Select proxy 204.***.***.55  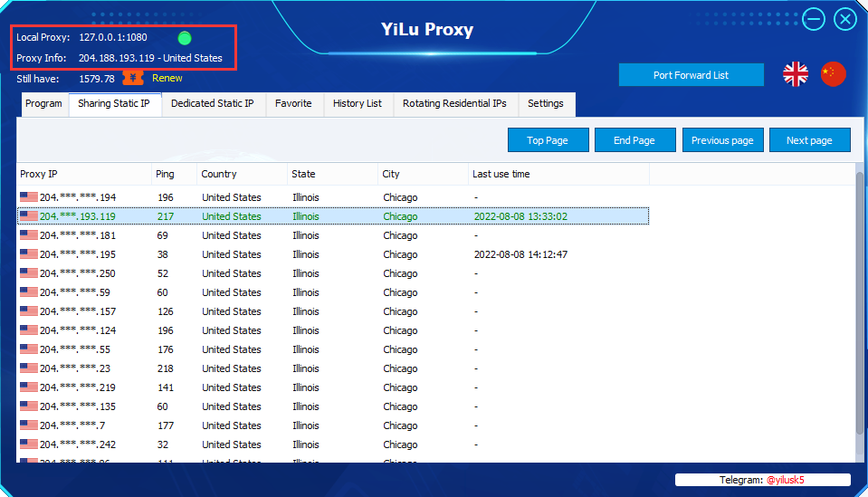click(333, 349)
